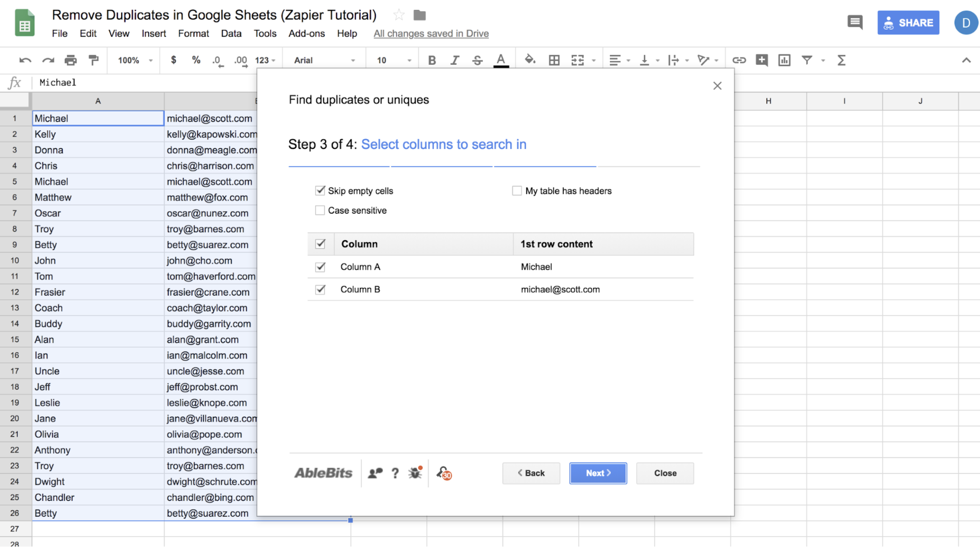Click the AbleBits logo in dialog
The height and width of the screenshot is (547, 980).
tap(322, 473)
